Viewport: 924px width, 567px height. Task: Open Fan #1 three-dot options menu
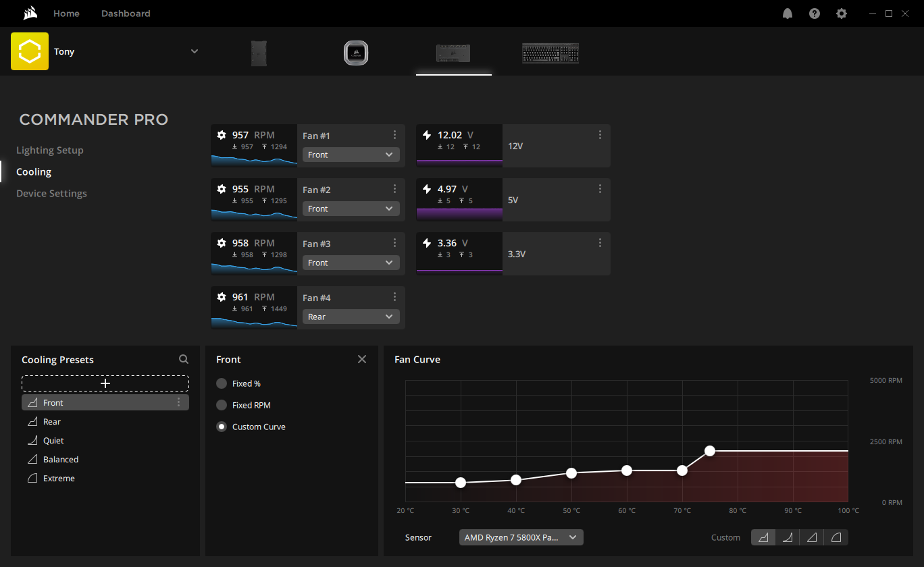coord(395,135)
